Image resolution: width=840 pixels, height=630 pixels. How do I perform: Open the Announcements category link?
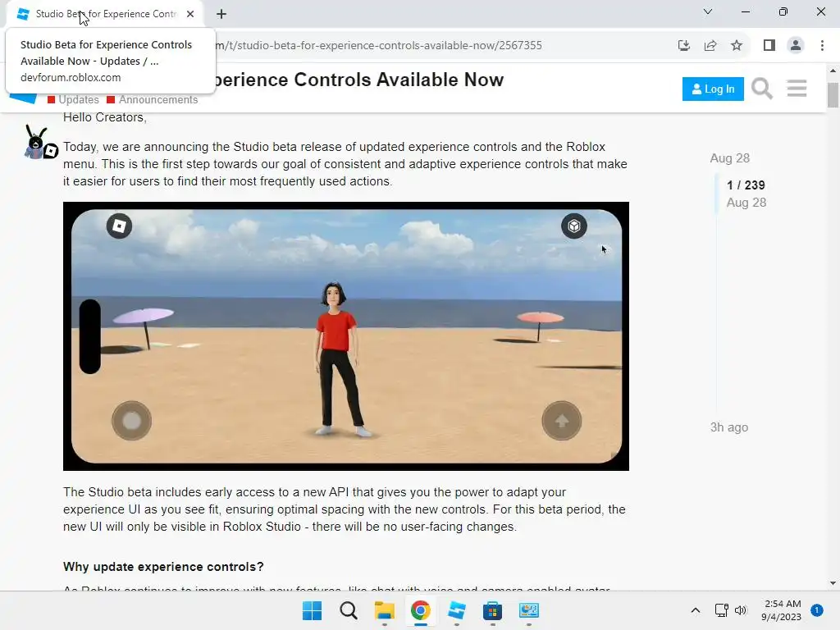[153, 99]
